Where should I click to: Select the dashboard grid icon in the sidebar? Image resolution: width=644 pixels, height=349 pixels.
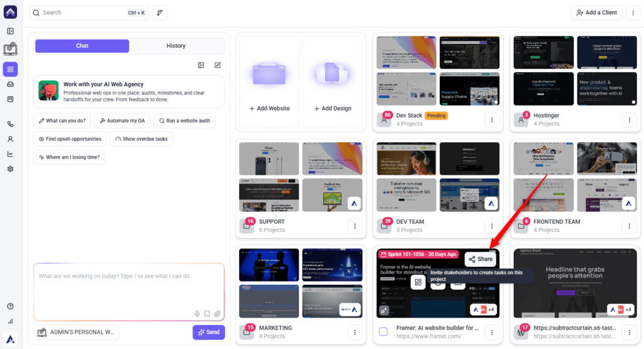tap(10, 69)
